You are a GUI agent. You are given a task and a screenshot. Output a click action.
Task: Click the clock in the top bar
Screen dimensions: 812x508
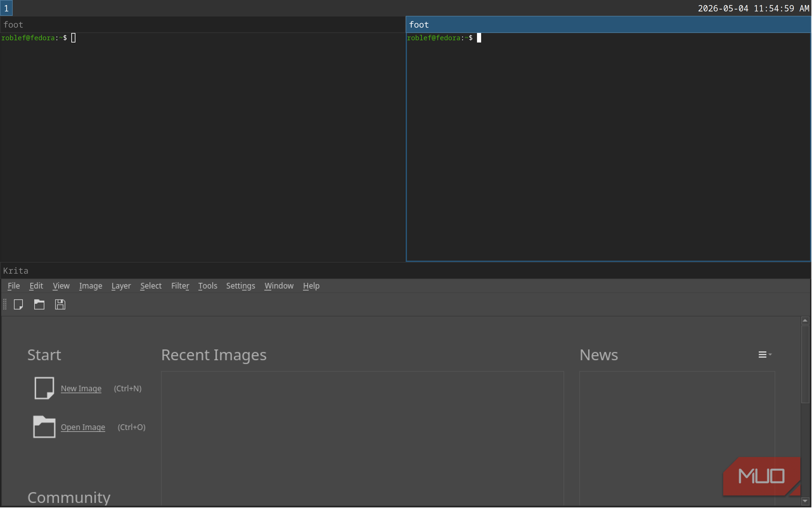pos(754,8)
